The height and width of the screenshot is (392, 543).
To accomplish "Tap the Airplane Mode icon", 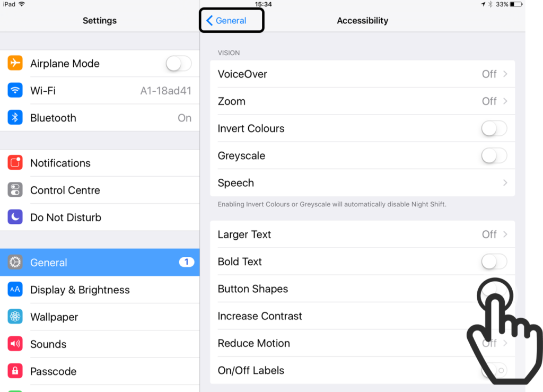I will [15, 63].
